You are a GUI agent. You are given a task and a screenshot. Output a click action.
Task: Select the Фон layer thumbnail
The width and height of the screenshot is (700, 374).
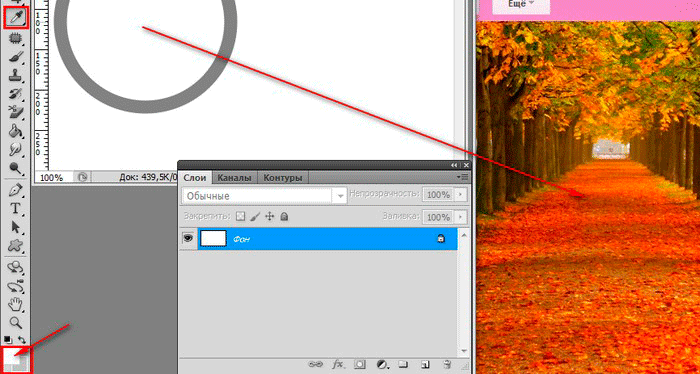(213, 239)
